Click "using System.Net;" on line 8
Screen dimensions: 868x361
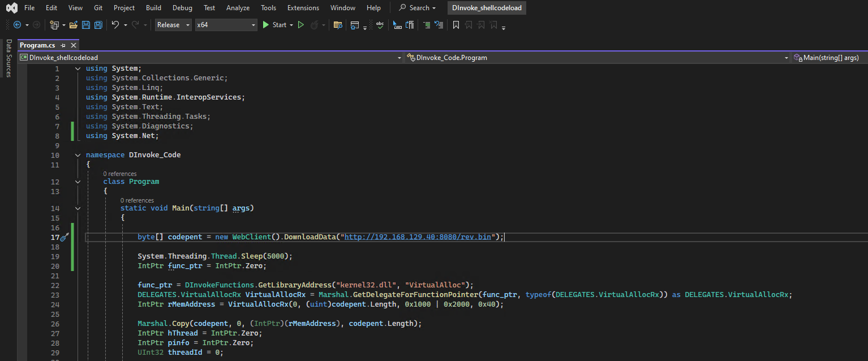(122, 136)
